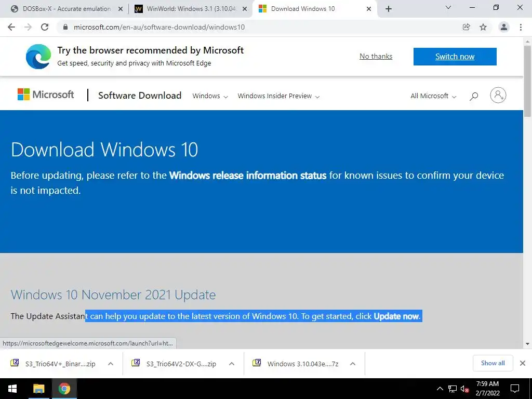The image size is (532, 399).
Task: Expand options for S3_Trio64V2-DX-G zip
Action: click(x=232, y=364)
